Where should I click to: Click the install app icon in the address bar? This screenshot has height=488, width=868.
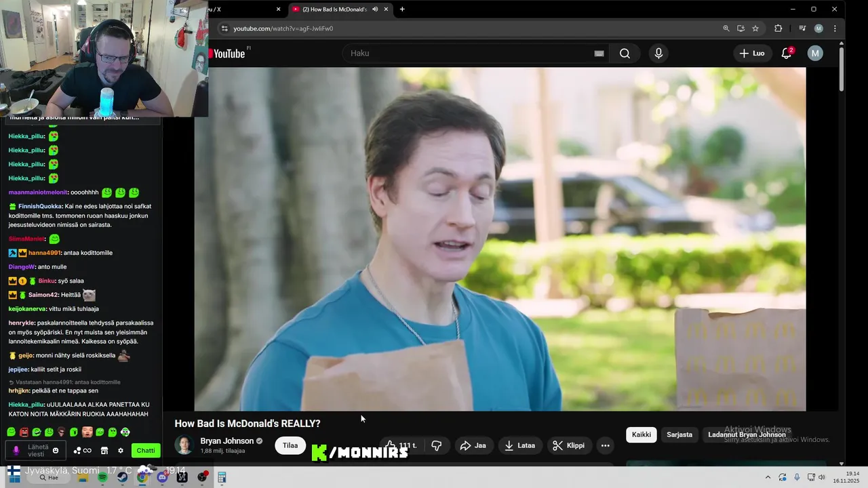click(x=741, y=28)
